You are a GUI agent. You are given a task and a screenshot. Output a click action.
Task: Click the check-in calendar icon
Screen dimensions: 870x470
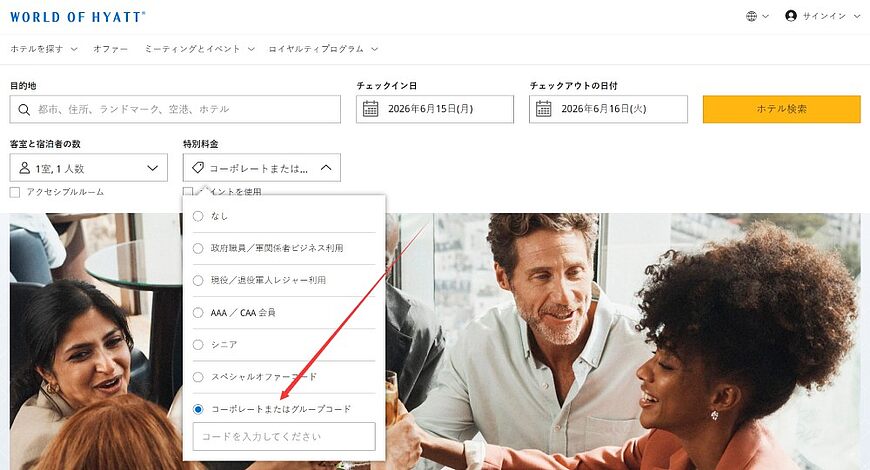point(370,109)
